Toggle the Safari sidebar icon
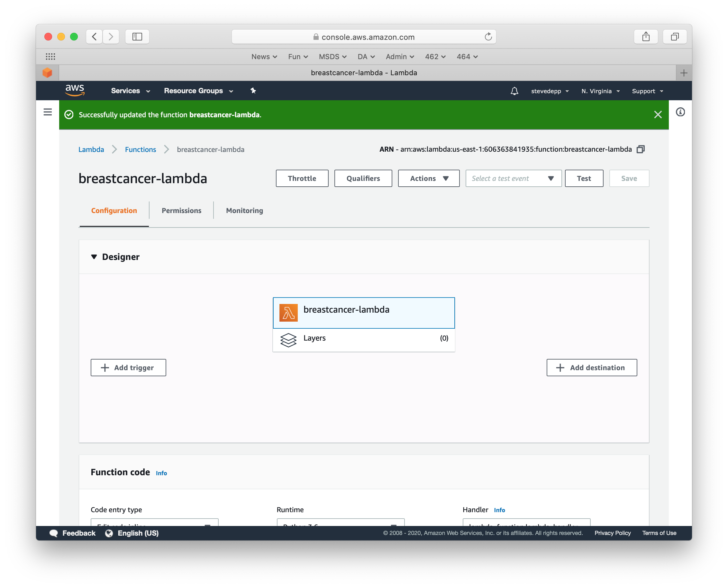The height and width of the screenshot is (588, 728). click(x=137, y=37)
